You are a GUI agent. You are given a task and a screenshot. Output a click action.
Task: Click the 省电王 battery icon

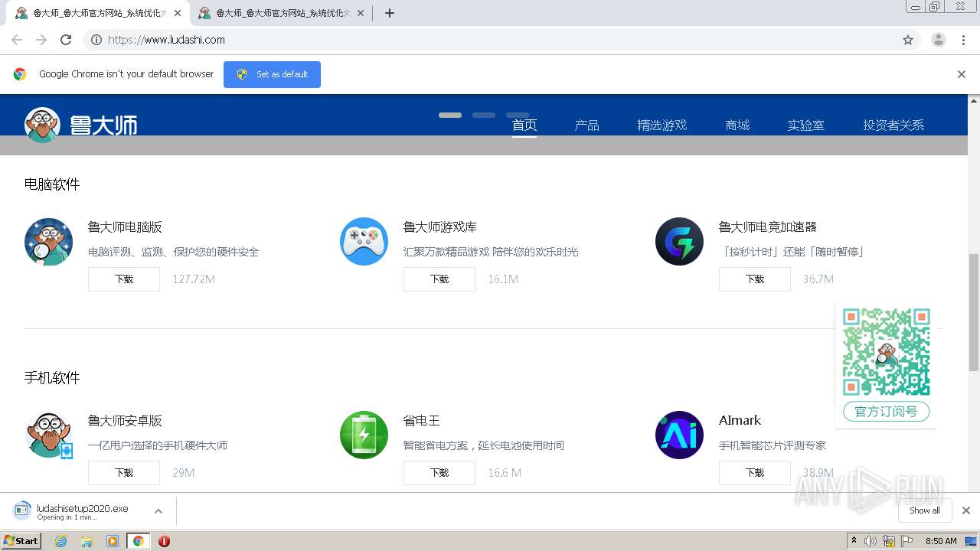pos(364,435)
